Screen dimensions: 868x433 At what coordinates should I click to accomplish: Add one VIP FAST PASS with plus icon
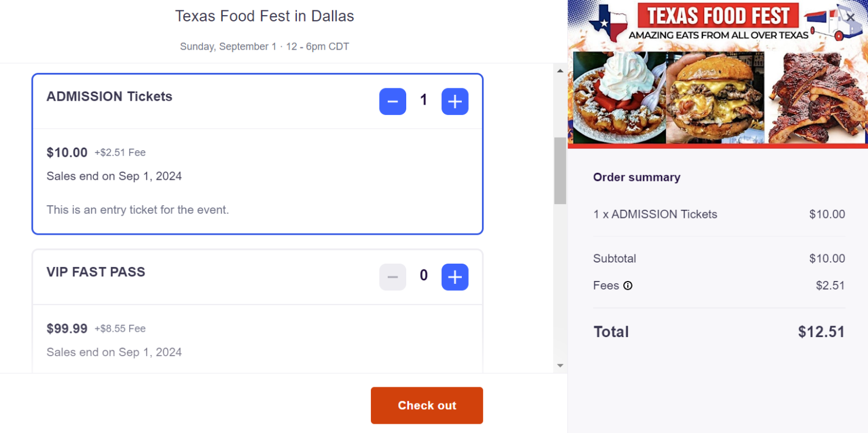click(x=455, y=277)
